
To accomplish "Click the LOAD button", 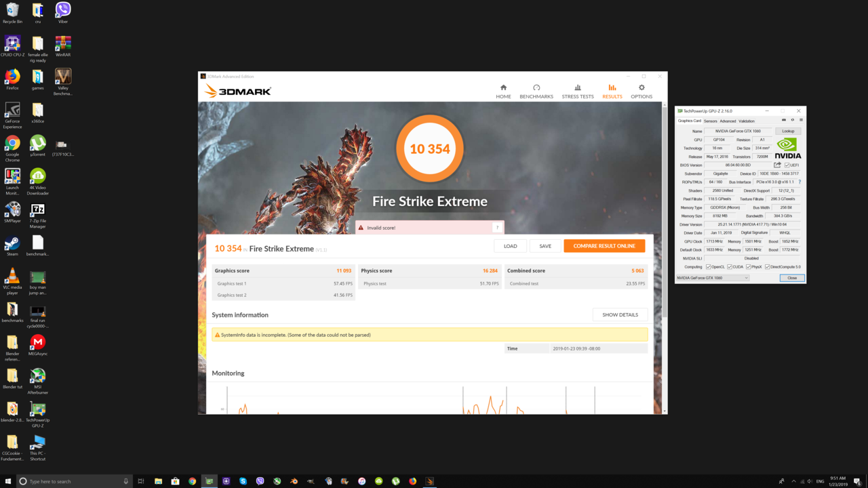I will tap(511, 246).
